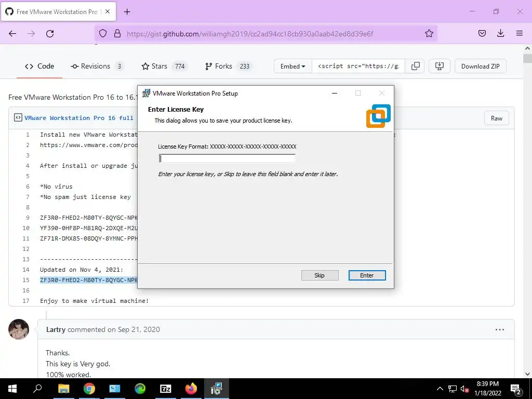Open the Lartry comment options ellipsis
The image size is (532, 399).
500,329
